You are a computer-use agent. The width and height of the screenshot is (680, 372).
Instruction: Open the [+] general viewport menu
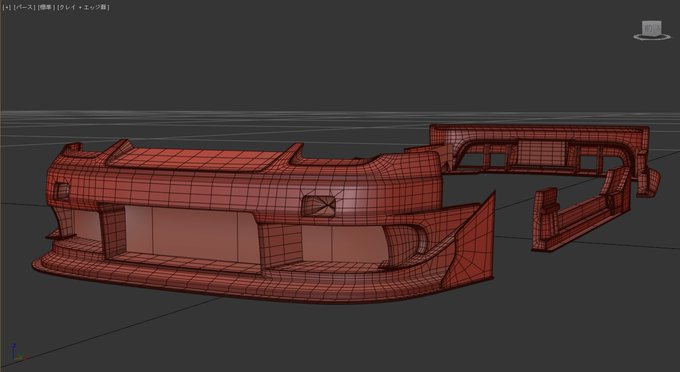7,7
